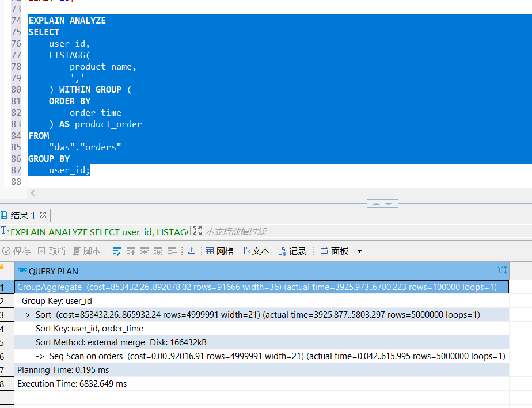Click the export results upload-arrow icon
Screen dimensions: 532x408
coord(192,251)
